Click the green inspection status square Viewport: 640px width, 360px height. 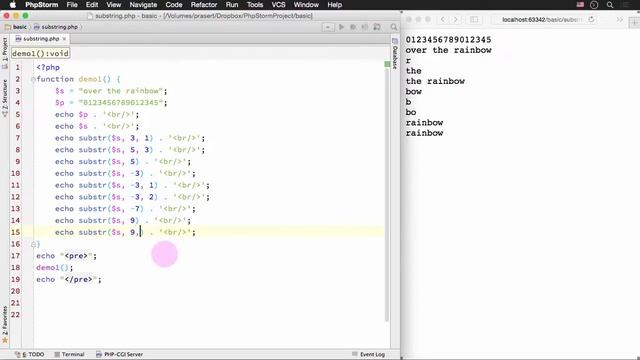(x=387, y=64)
